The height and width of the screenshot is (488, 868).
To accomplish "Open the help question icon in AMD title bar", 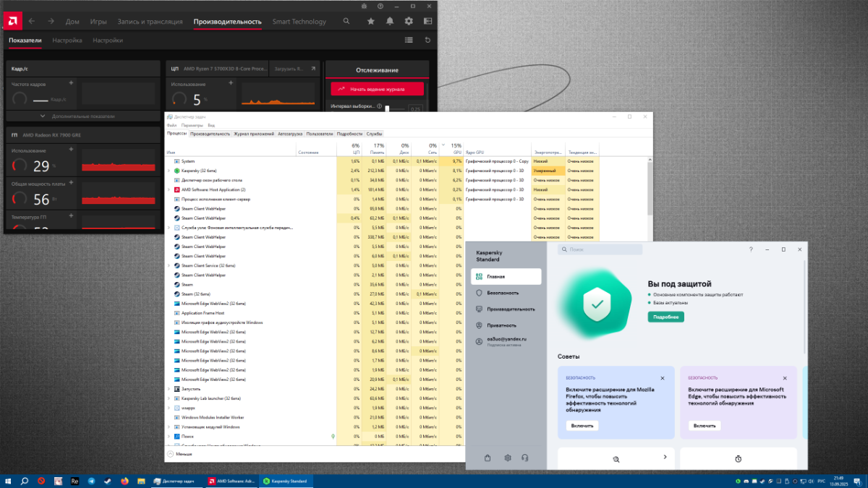I will [380, 5].
